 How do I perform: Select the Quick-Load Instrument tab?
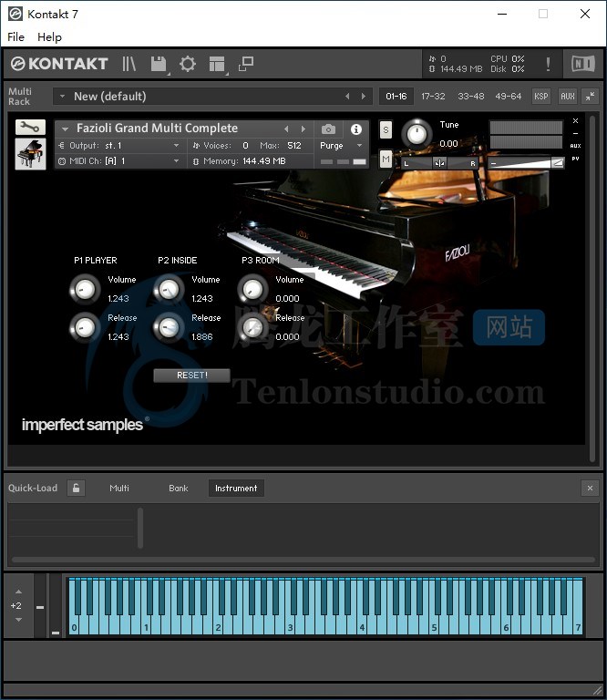click(236, 488)
